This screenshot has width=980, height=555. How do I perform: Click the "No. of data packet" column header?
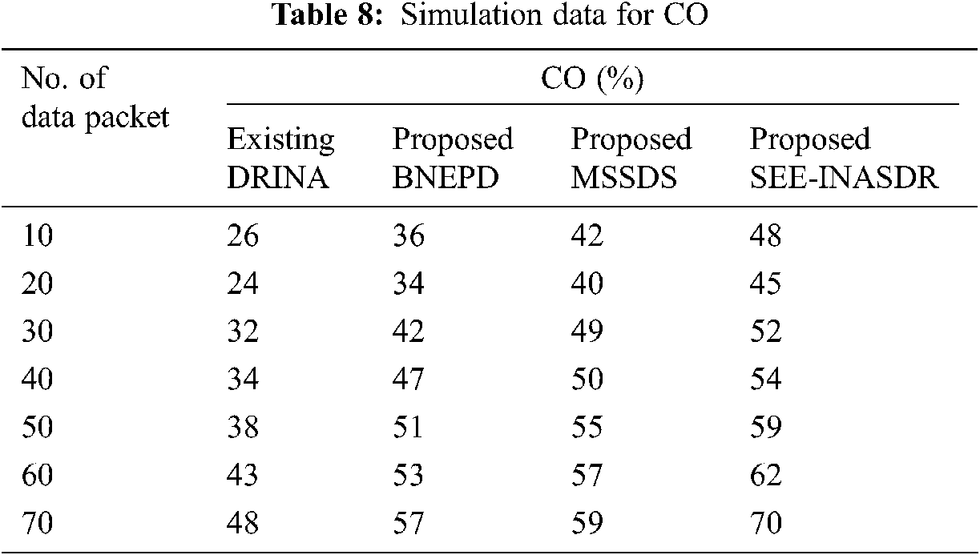click(x=96, y=99)
